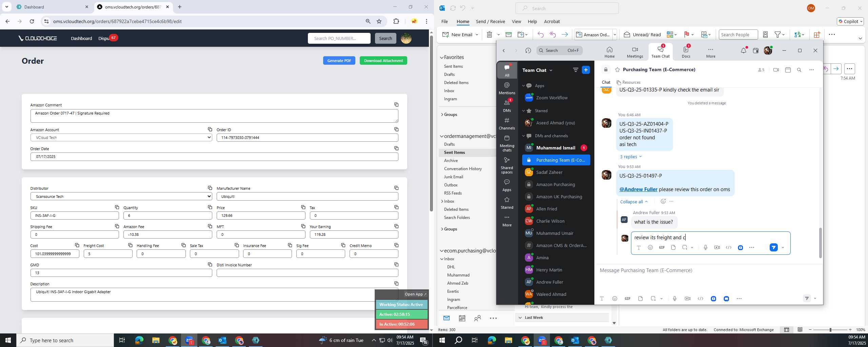Click Type here to search box
This screenshot has height=347, width=868.
click(65, 340)
